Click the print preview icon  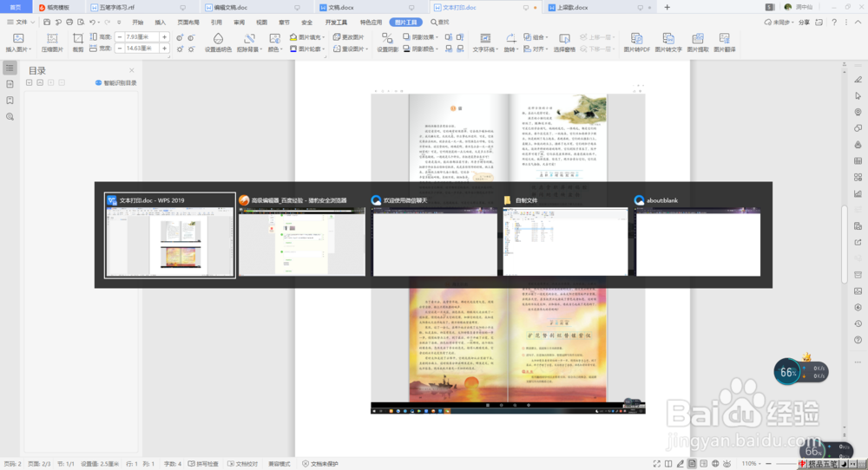(x=81, y=23)
